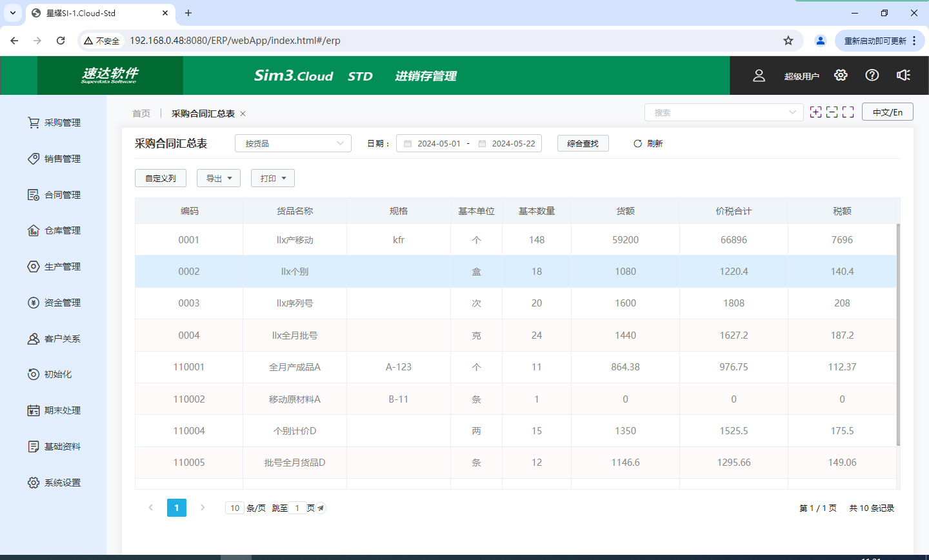Switch to the 首页 tab

coord(141,114)
